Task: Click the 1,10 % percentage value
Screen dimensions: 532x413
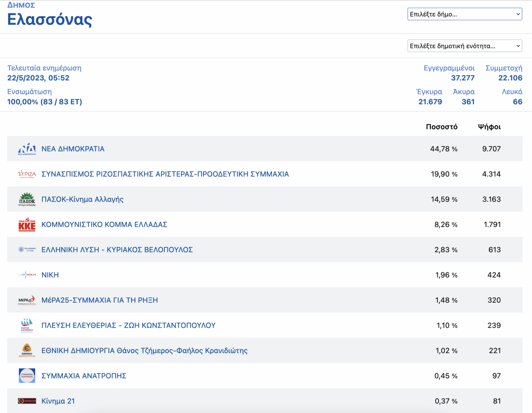Action: pyautogui.click(x=447, y=325)
